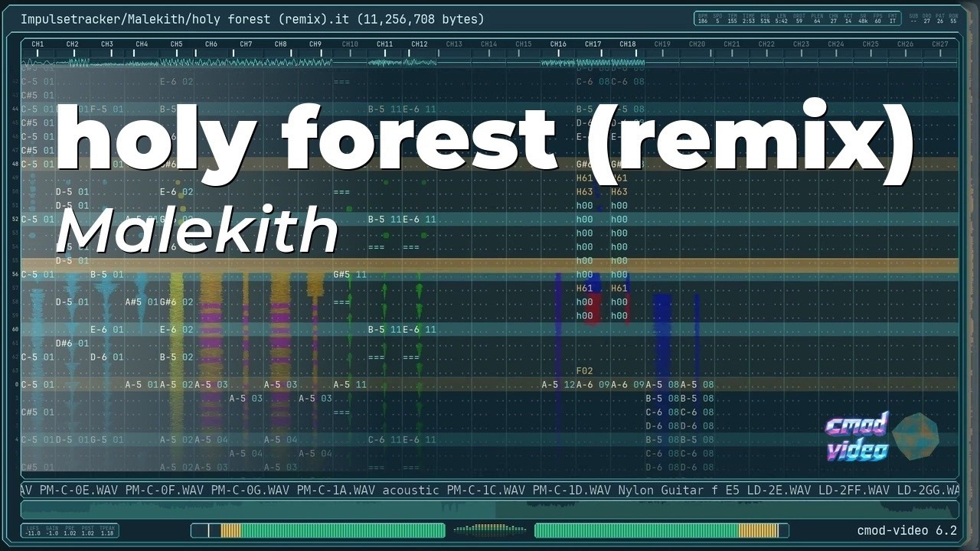The height and width of the screenshot is (551, 980).
Task: Click the PAT 26 pattern readout
Action: pyautogui.click(x=940, y=18)
